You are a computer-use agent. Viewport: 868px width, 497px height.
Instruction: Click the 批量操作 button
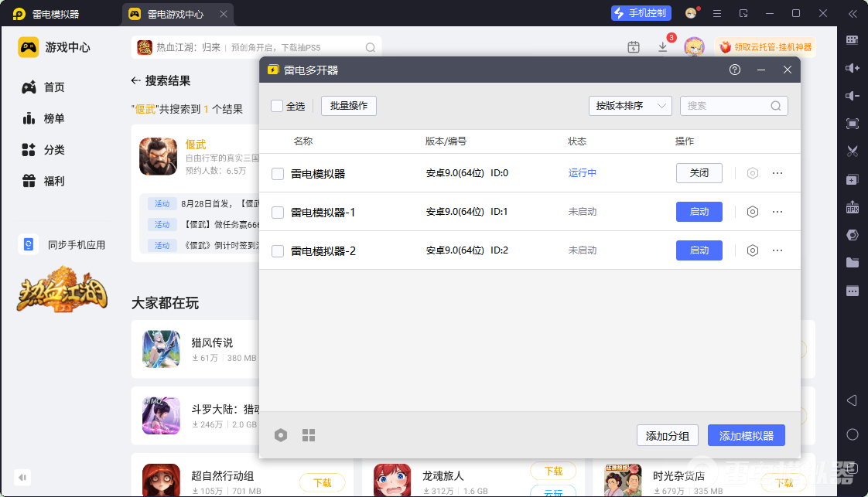(348, 106)
